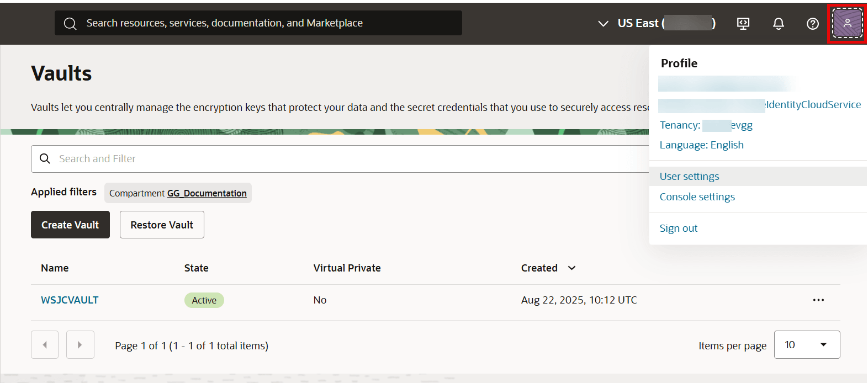Select User settings from the profile menu
The height and width of the screenshot is (383, 868).
tap(689, 175)
